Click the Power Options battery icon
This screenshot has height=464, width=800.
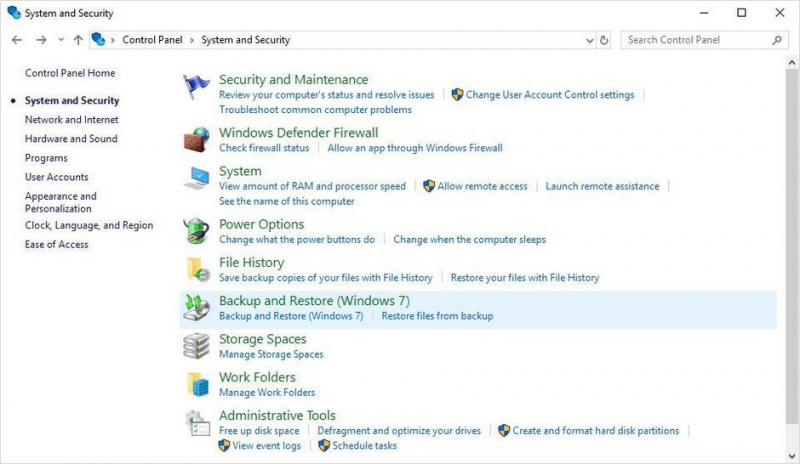[196, 231]
